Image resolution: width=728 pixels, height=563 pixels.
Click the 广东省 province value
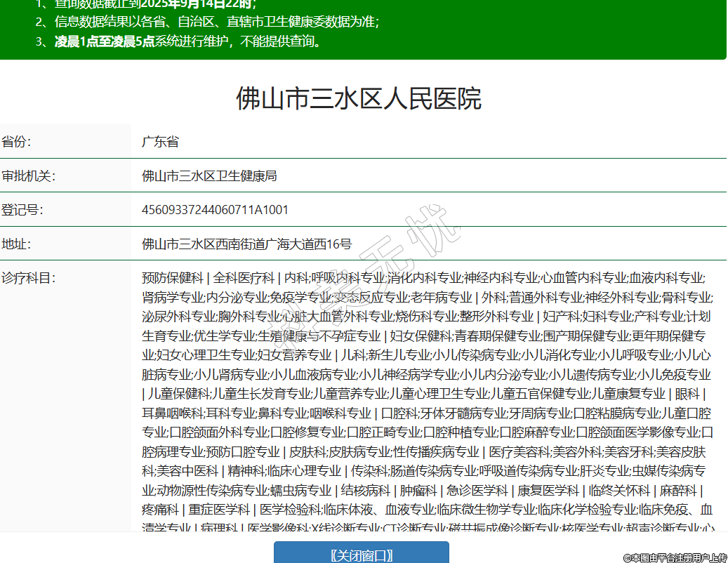point(160,142)
